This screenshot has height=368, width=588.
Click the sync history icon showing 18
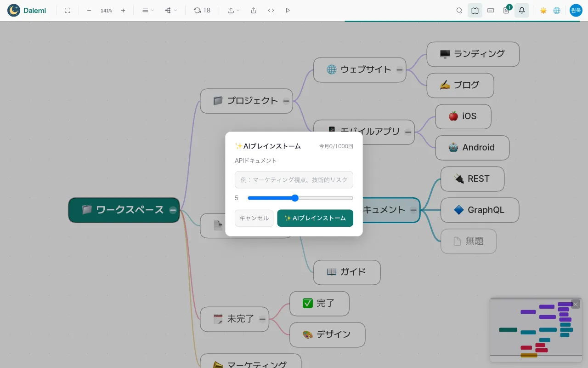[202, 10]
